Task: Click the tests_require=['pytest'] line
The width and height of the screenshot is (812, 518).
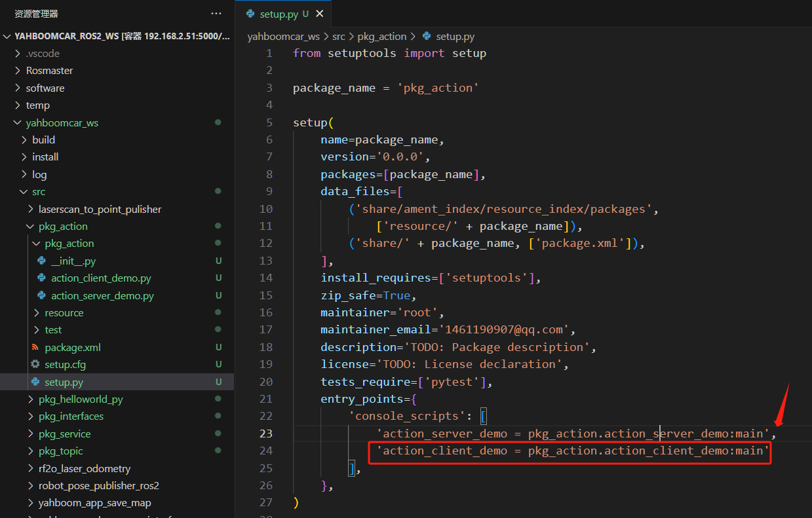Action: 406,381
